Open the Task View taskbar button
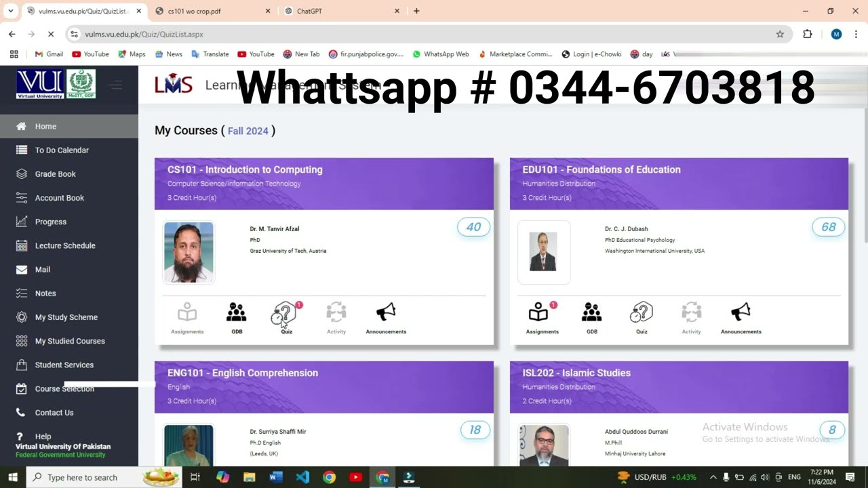This screenshot has width=868, height=488. tap(195, 477)
